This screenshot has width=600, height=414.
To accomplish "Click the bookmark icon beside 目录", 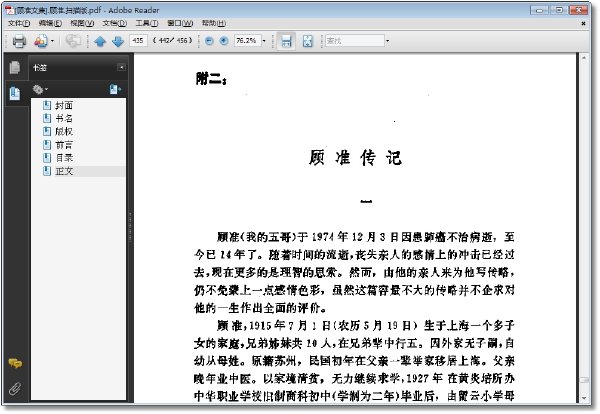I will coord(47,158).
